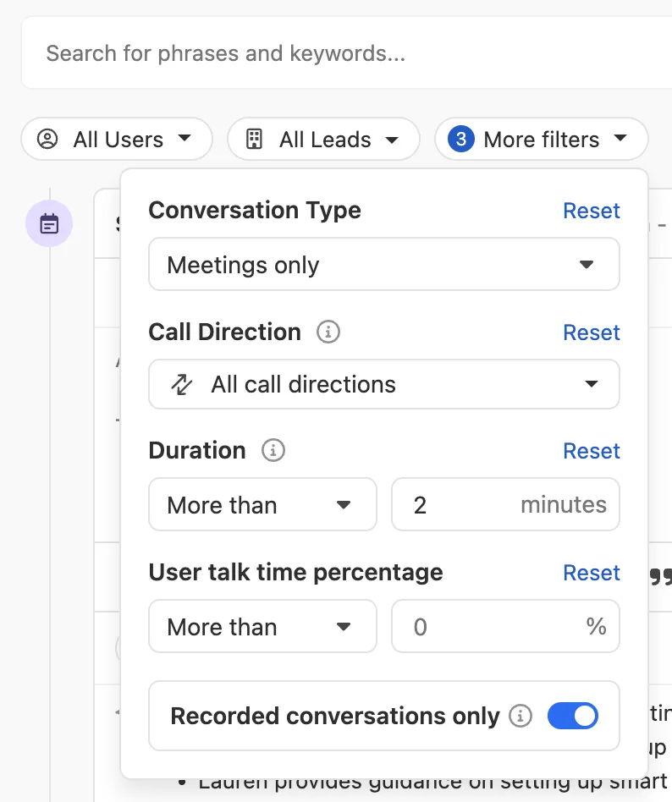Viewport: 672px width, 802px height.
Task: Open the Duration More than comparator dropdown
Action: coord(262,505)
